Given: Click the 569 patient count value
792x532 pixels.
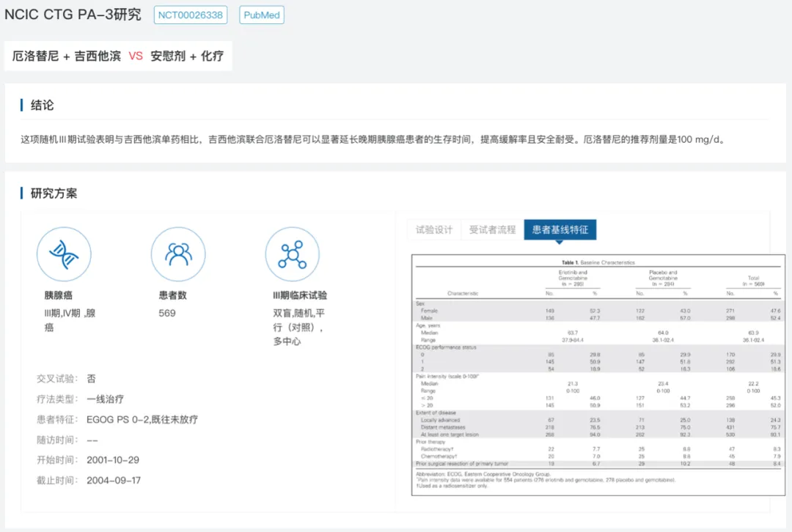Looking at the screenshot, I should pyautogui.click(x=167, y=313).
